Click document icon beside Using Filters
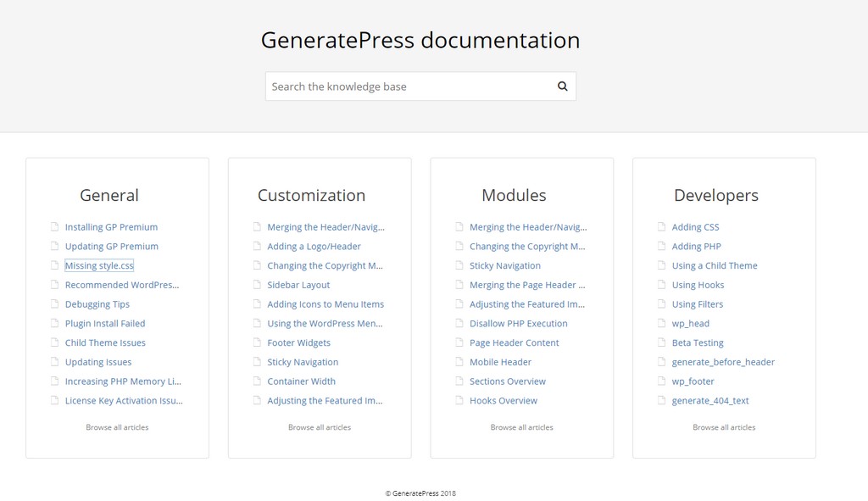 pyautogui.click(x=661, y=304)
